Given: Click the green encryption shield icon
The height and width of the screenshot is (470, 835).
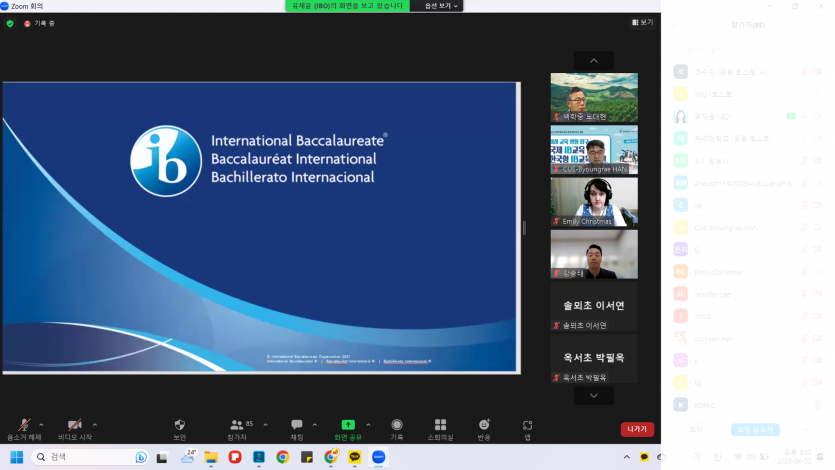Looking at the screenshot, I should tap(10, 23).
